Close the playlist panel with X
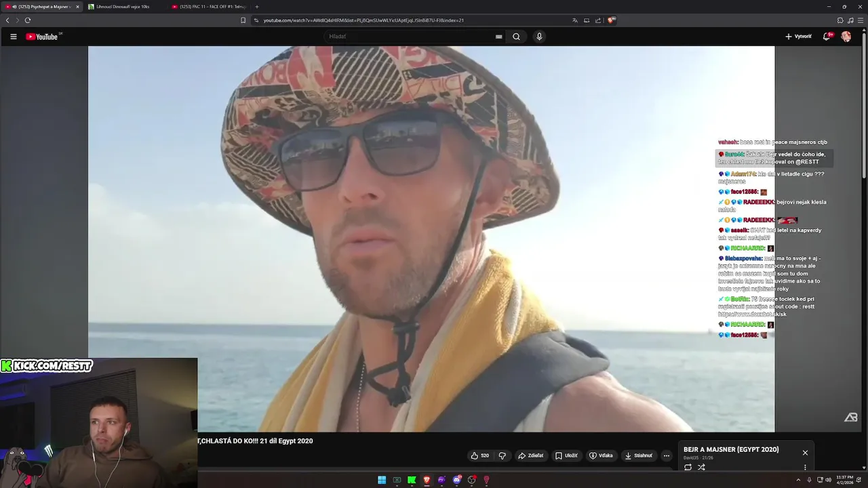Screen dimensions: 868x488 pos(805,453)
